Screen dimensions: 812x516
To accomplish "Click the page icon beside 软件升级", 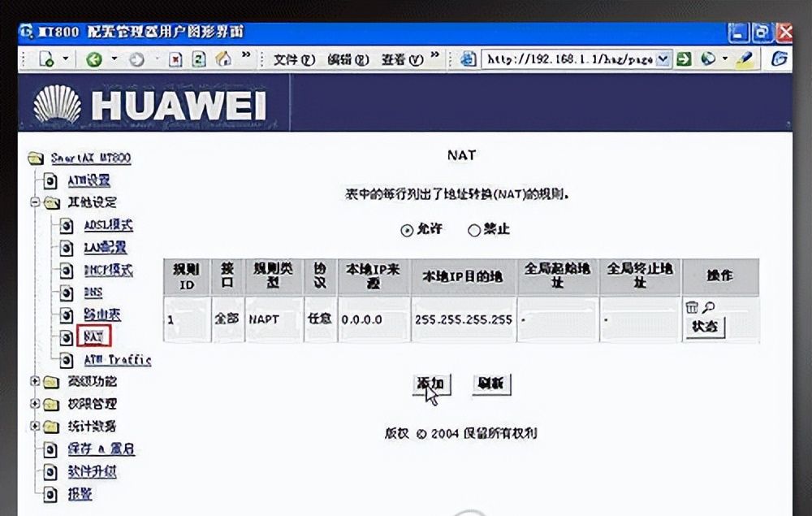I will [x=50, y=472].
